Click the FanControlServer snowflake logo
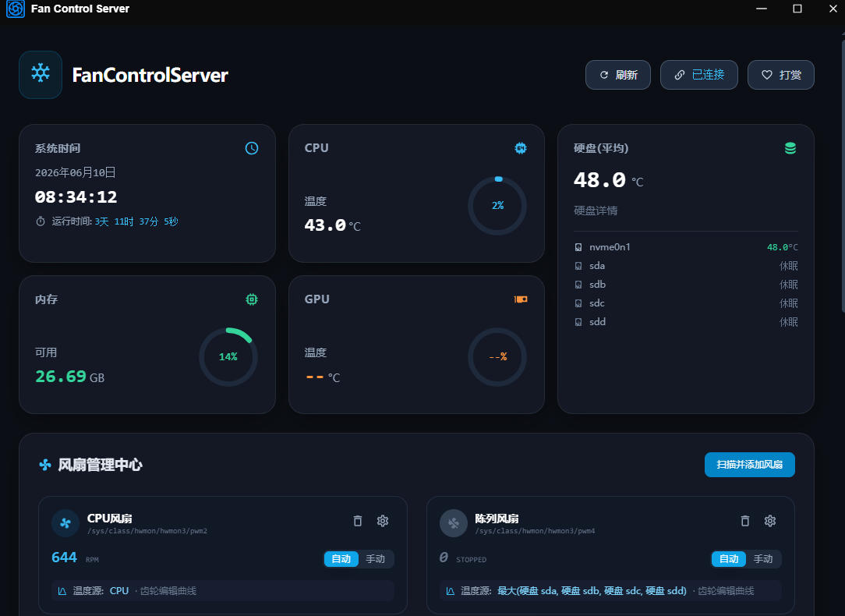 tap(41, 74)
